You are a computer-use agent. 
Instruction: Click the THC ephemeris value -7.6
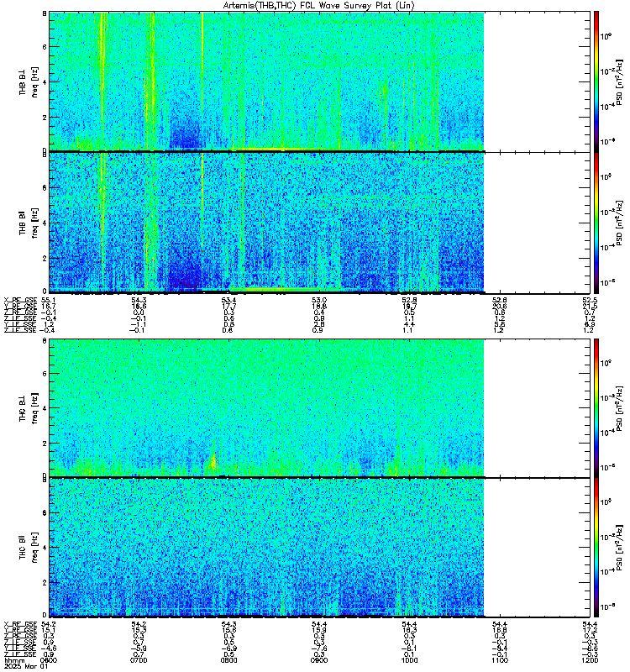[319, 648]
